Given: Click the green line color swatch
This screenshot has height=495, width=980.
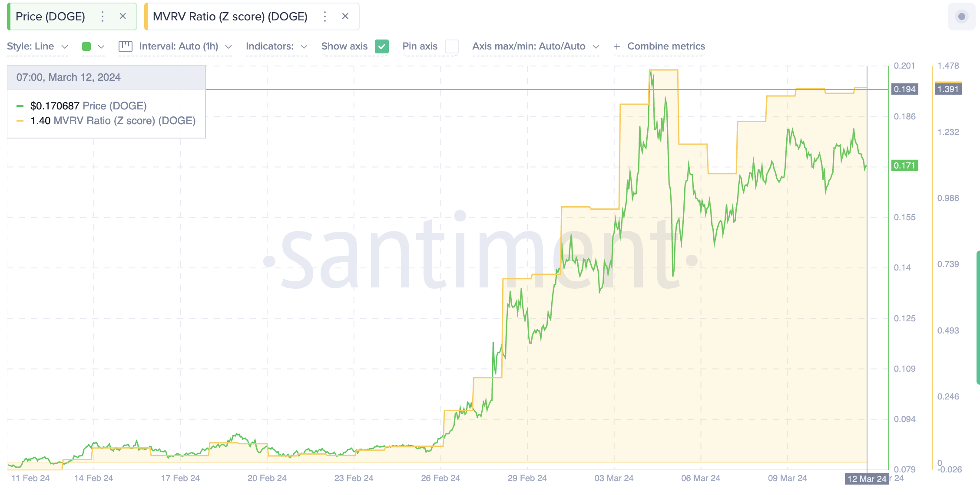Looking at the screenshot, I should point(86,46).
